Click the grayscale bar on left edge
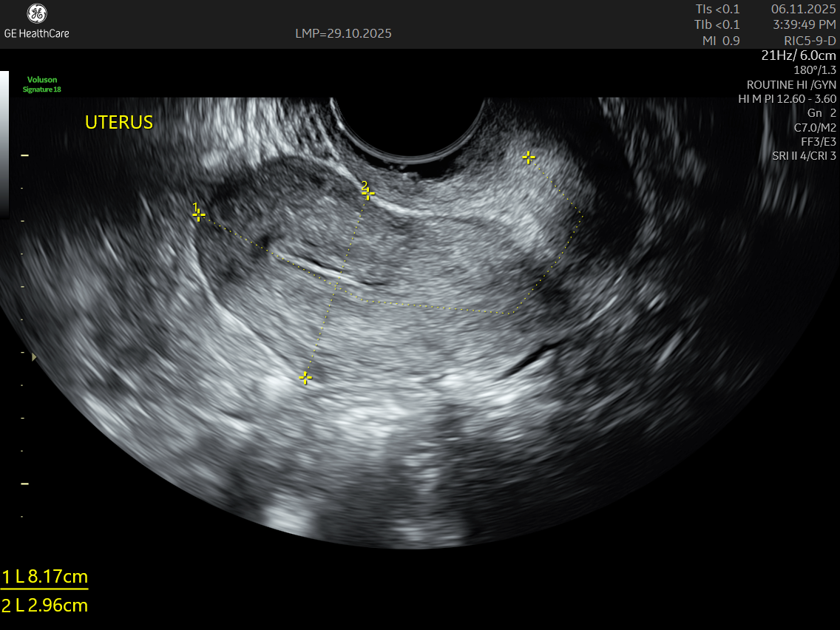The image size is (840, 630). (x=4, y=140)
